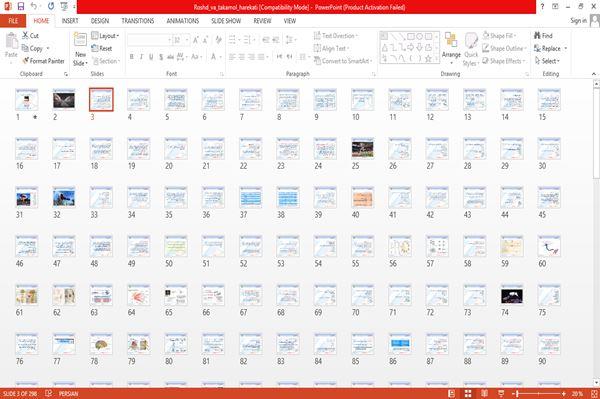Switch to the VIEW tab
The width and height of the screenshot is (600, 399).
(x=290, y=21)
